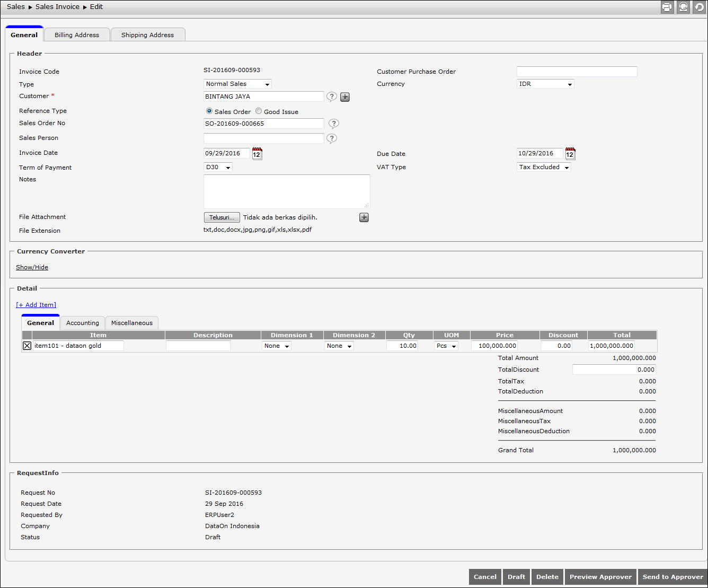Switch to the Billing Address tab

coord(77,35)
